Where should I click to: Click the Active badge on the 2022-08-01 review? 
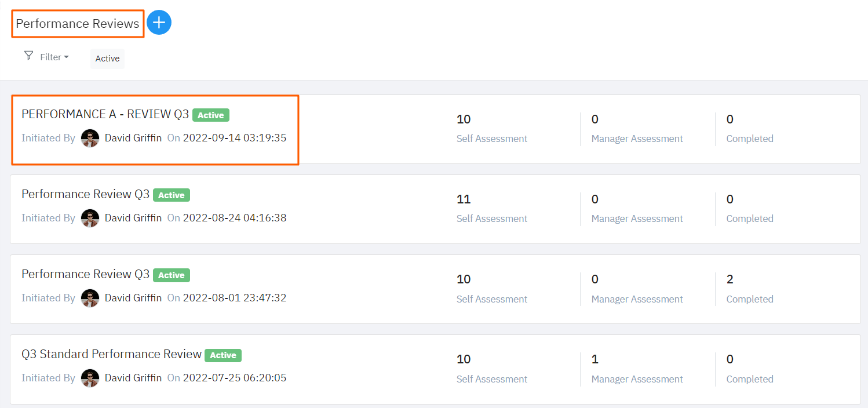(x=171, y=275)
